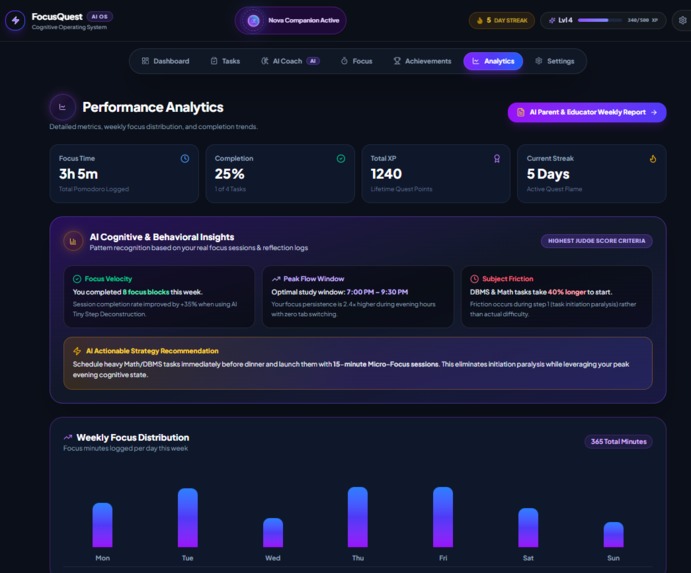Click the sparkle icon next to Lvl 4
The width and height of the screenshot is (691, 573).
point(552,20)
